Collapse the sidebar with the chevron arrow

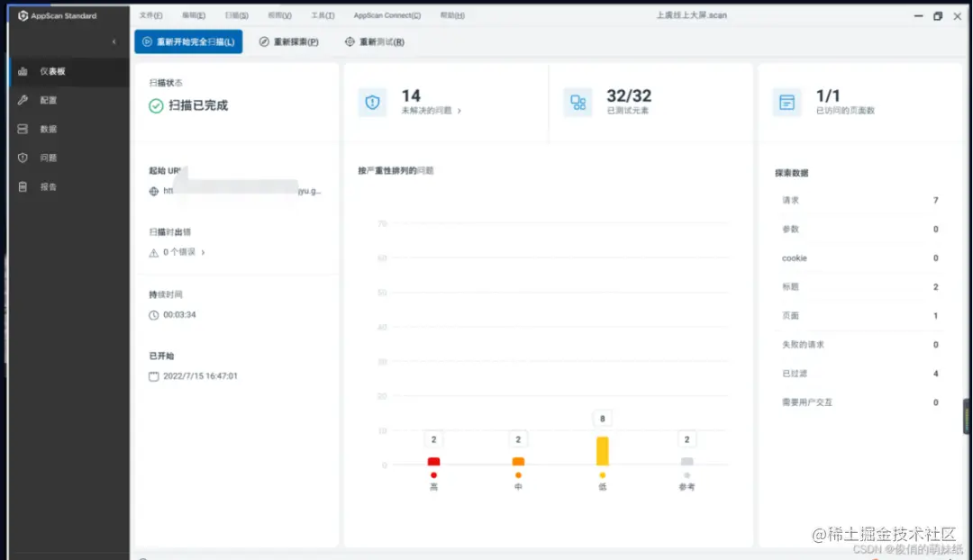114,41
